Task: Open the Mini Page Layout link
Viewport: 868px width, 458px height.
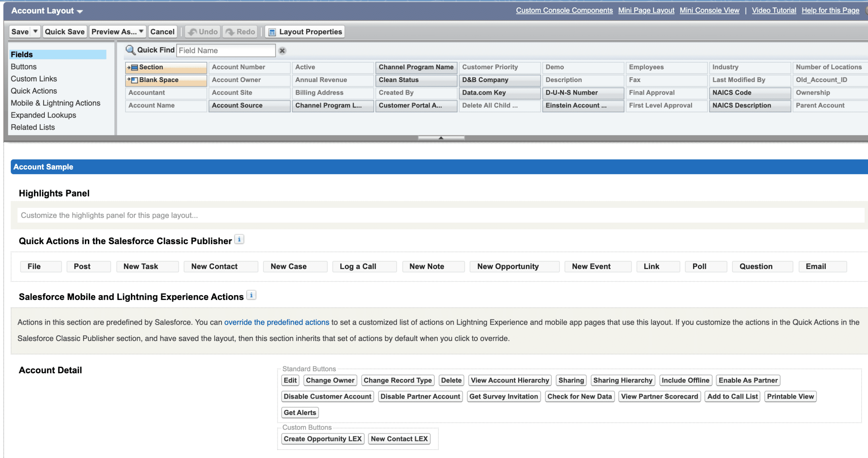Action: point(646,10)
